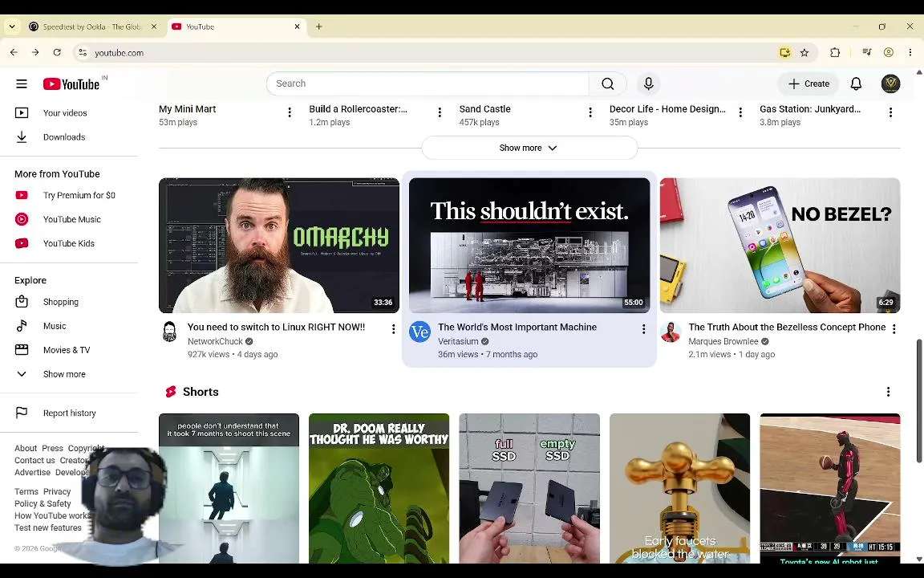Click the Terms footer link
The image size is (924, 578).
[x=26, y=491]
